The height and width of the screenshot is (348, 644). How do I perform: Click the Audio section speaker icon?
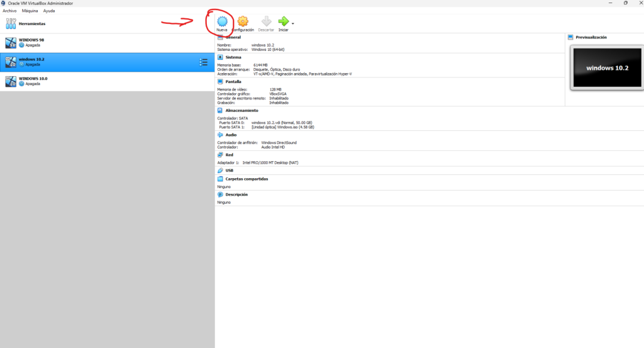coord(220,135)
